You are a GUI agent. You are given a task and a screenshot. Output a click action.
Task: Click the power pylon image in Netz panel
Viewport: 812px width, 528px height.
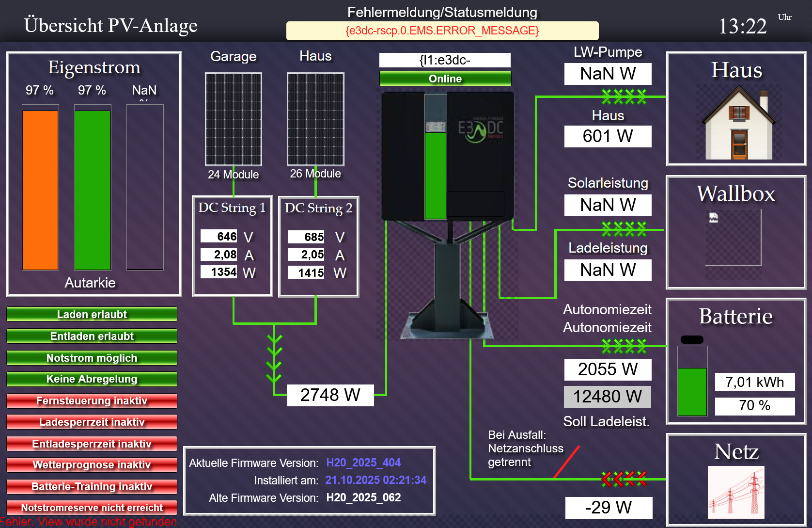pos(736,492)
